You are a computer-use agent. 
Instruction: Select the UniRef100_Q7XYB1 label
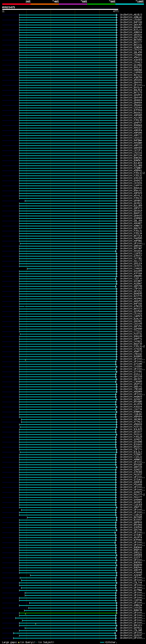131,371
